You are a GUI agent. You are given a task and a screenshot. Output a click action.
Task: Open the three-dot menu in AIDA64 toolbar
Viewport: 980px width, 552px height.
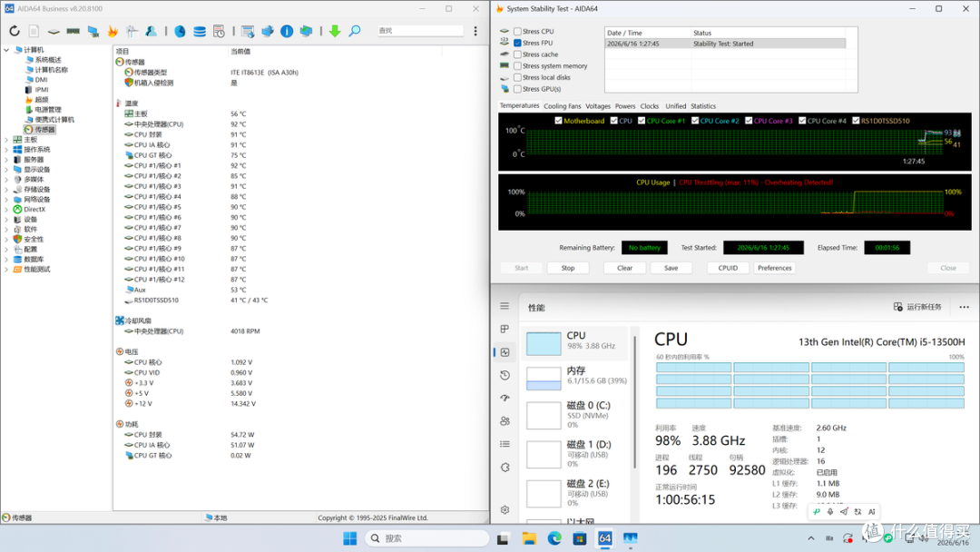pyautogui.click(x=475, y=31)
